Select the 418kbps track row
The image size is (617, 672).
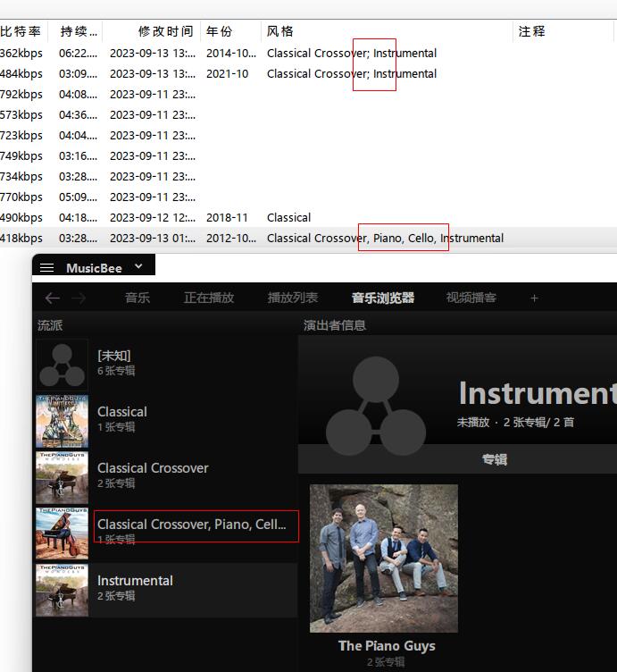[21, 239]
